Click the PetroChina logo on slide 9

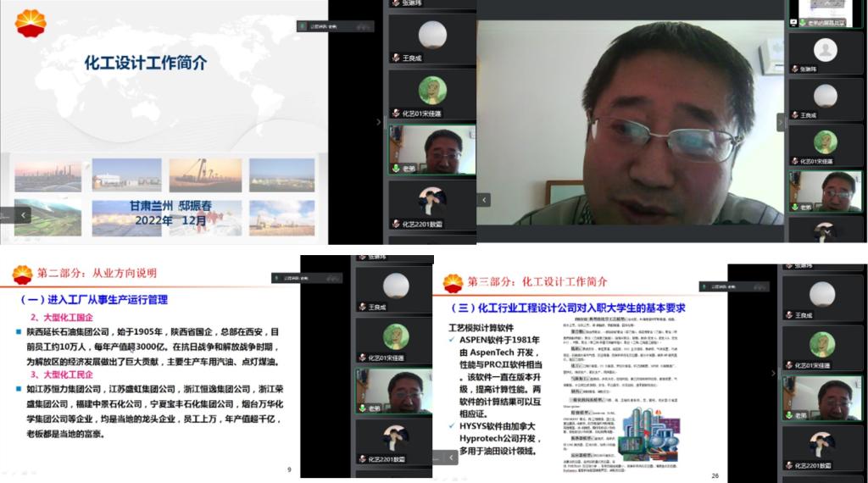pyautogui.click(x=22, y=274)
